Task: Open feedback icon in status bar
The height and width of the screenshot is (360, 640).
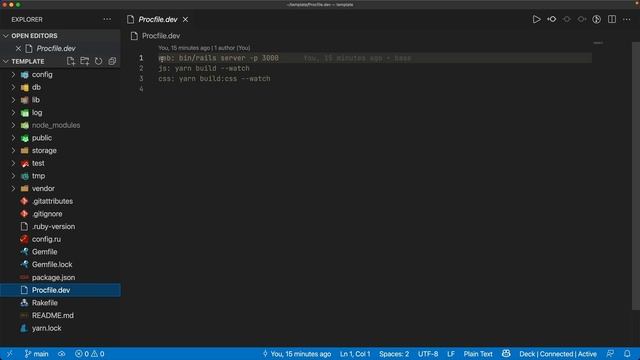Action: point(611,354)
